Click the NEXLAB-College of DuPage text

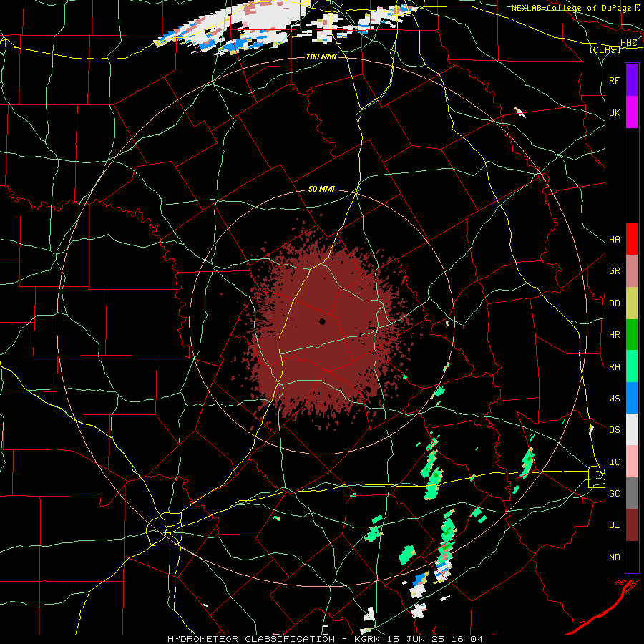point(571,8)
